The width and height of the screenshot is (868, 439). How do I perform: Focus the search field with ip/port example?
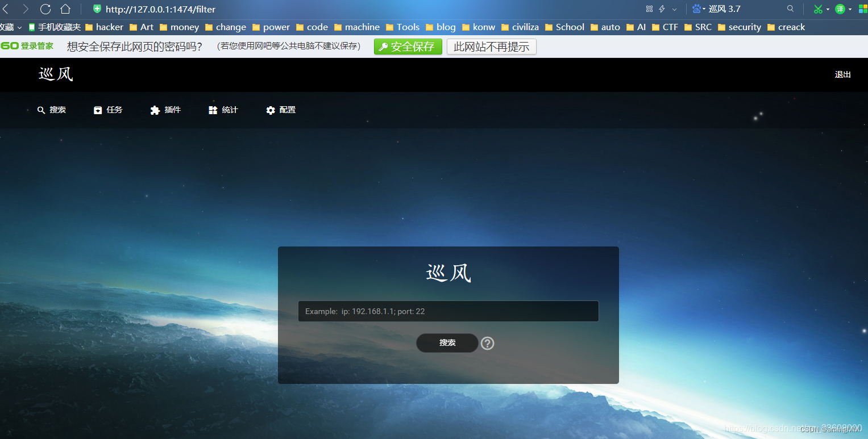tap(448, 311)
